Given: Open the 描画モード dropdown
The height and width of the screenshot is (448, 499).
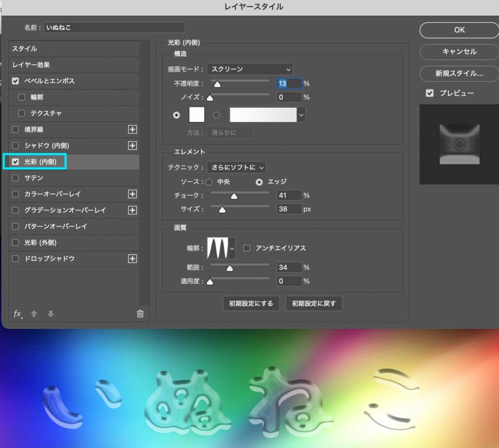Looking at the screenshot, I should click(x=249, y=69).
